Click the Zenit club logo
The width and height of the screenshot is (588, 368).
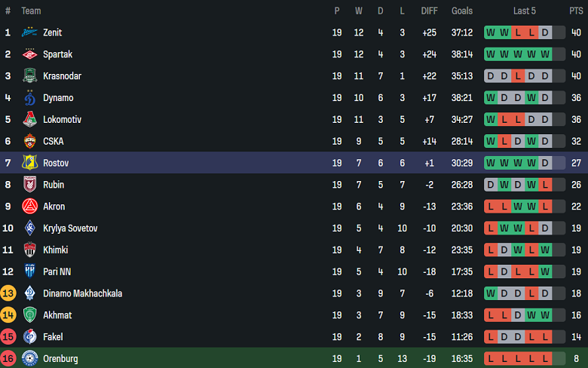tap(30, 32)
